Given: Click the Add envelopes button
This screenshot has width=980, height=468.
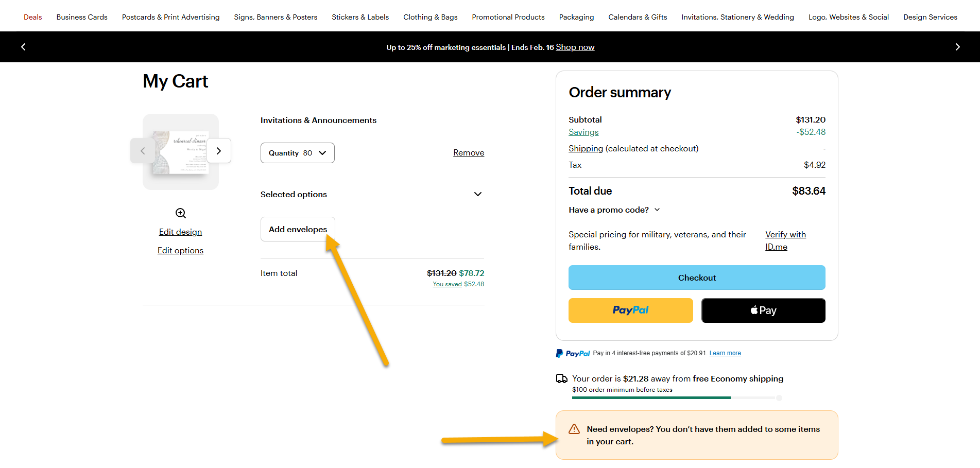Looking at the screenshot, I should coord(298,229).
